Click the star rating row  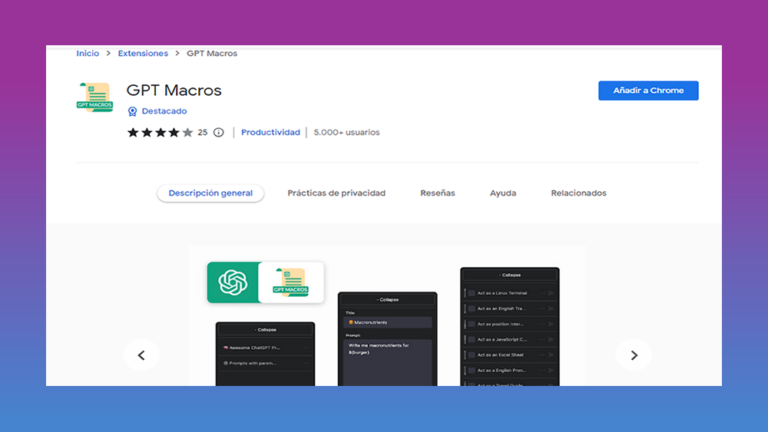click(160, 132)
